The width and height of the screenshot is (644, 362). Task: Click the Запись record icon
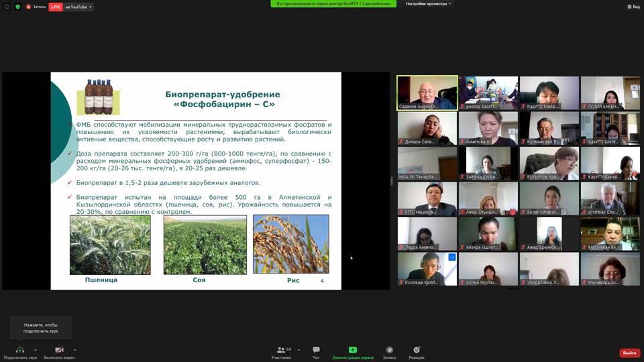coord(389,351)
